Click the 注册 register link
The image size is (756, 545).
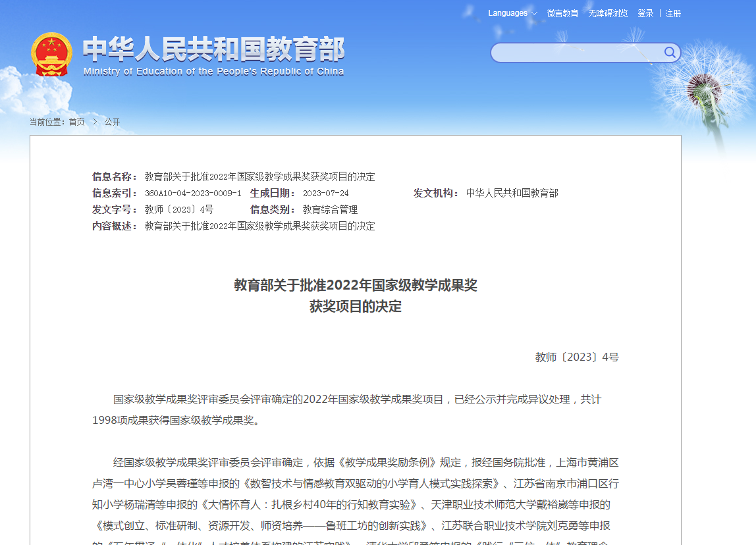click(x=673, y=13)
